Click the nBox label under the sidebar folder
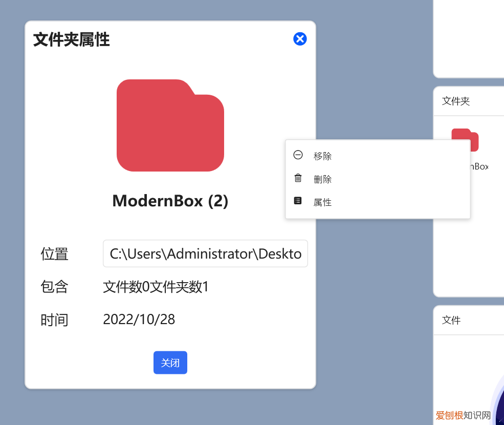This screenshot has height=425, width=504. (479, 166)
